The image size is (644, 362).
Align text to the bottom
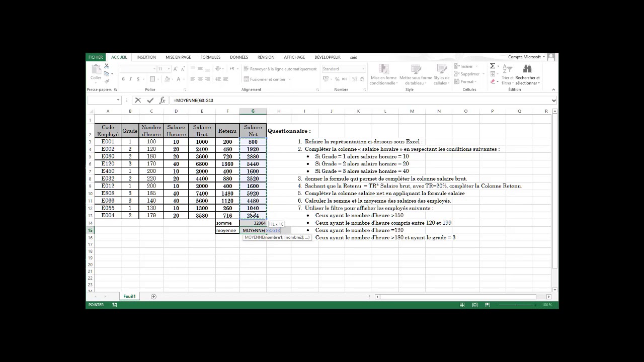pos(207,69)
